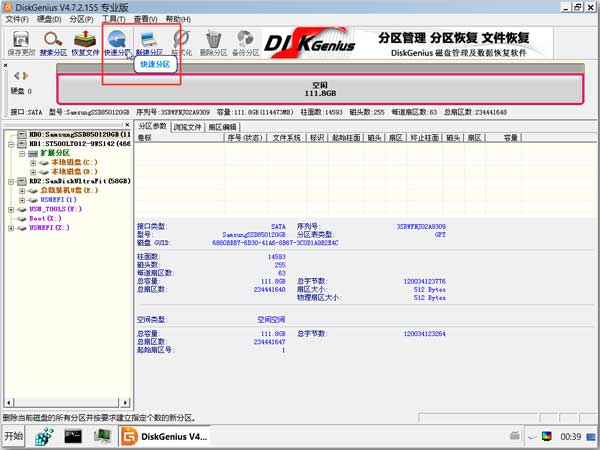Collapse the HD1 disk node
The width and height of the screenshot is (600, 450).
11,144
